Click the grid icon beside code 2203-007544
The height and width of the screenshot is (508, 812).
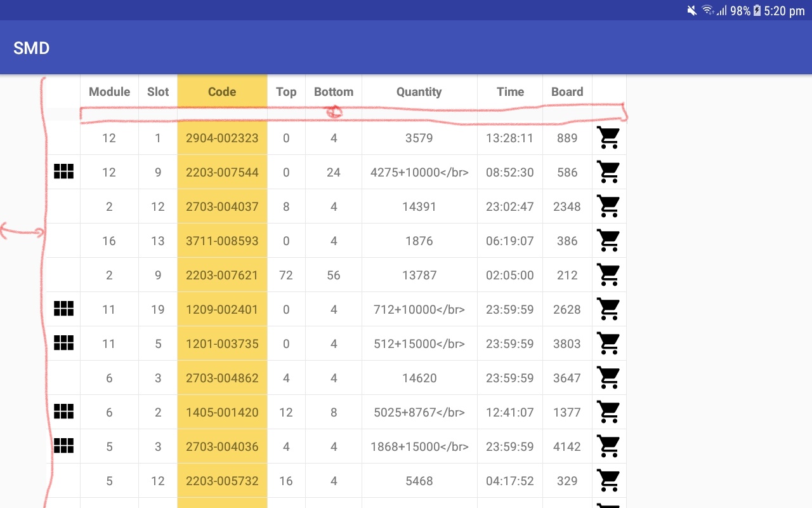63,171
